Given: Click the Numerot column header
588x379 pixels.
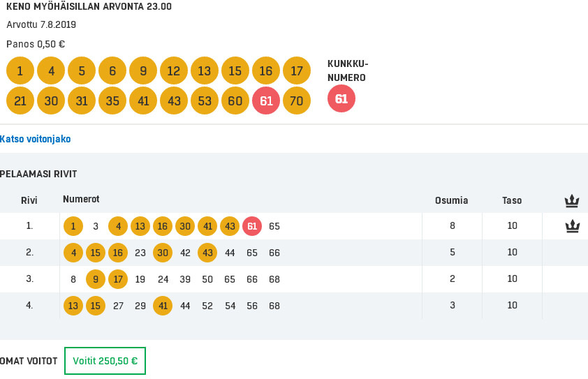Looking at the screenshot, I should click(81, 199).
